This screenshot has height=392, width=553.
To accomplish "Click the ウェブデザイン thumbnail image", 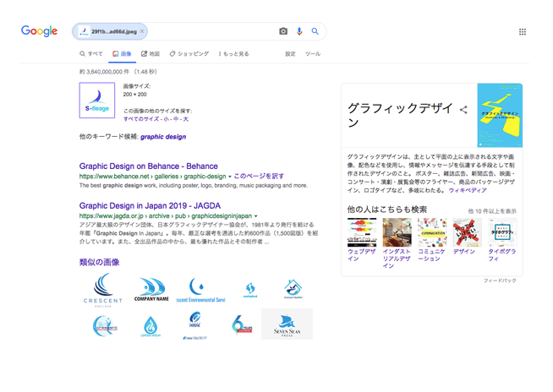I will 362,232.
